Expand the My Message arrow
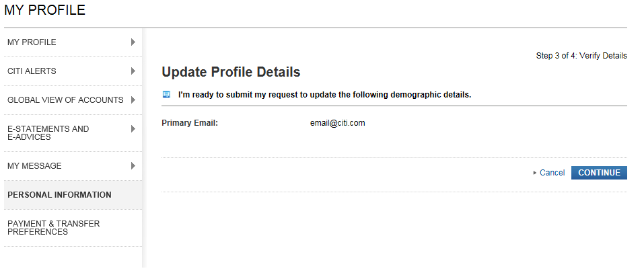Screen dimensions: 644x277 click(133, 166)
